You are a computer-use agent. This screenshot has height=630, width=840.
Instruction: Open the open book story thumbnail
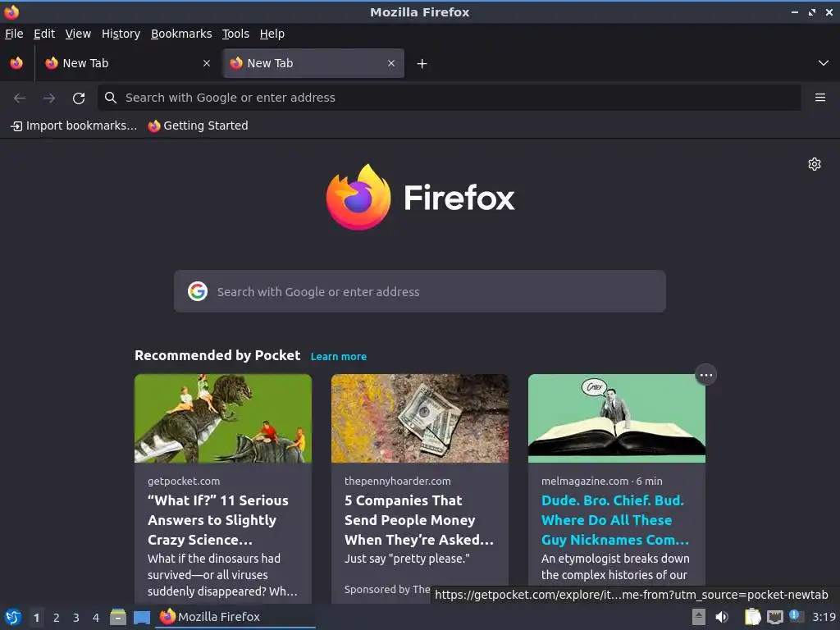(x=617, y=418)
